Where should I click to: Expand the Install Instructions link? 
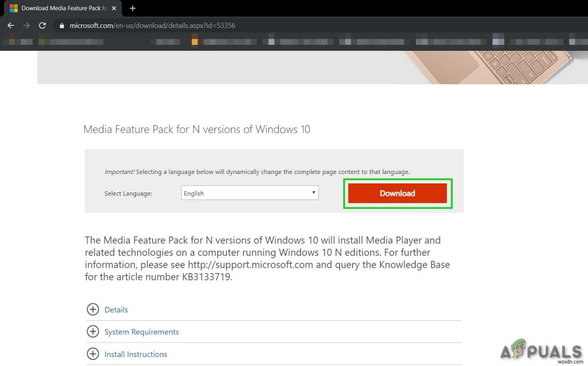pyautogui.click(x=136, y=354)
